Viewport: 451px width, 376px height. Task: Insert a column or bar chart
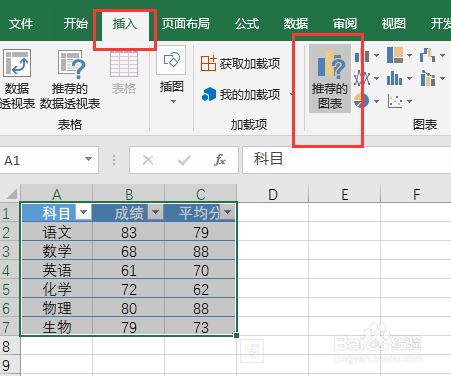pos(362,56)
